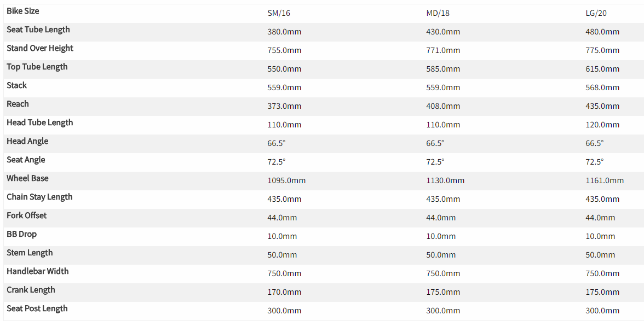Click the Handlebar Width label
644x321 pixels.
(x=38, y=271)
